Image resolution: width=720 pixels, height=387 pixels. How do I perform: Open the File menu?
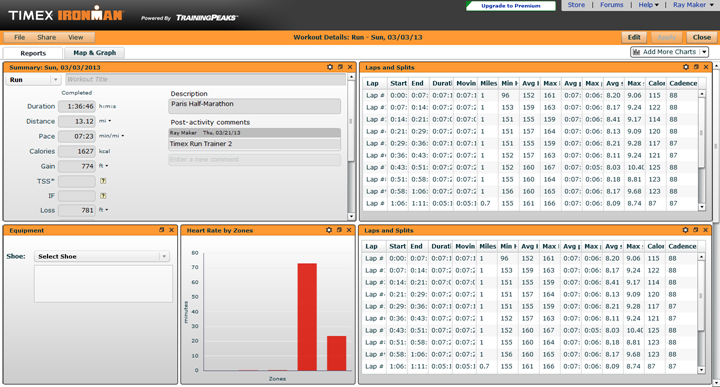[19, 37]
